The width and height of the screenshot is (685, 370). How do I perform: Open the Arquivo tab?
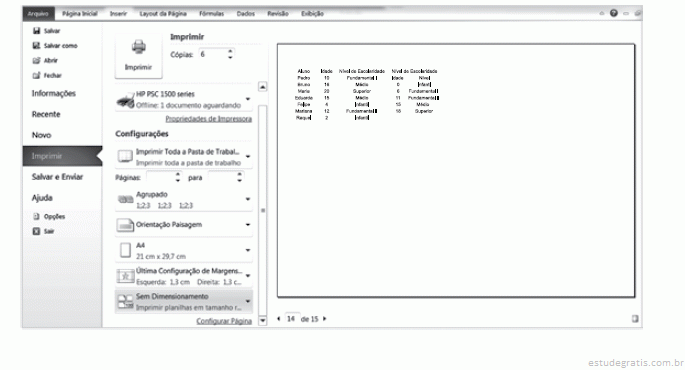pyautogui.click(x=38, y=14)
